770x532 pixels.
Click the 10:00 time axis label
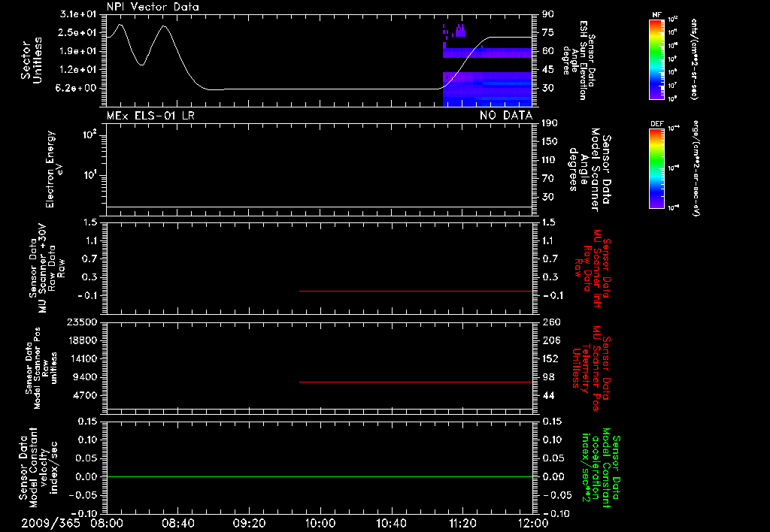pos(320,523)
